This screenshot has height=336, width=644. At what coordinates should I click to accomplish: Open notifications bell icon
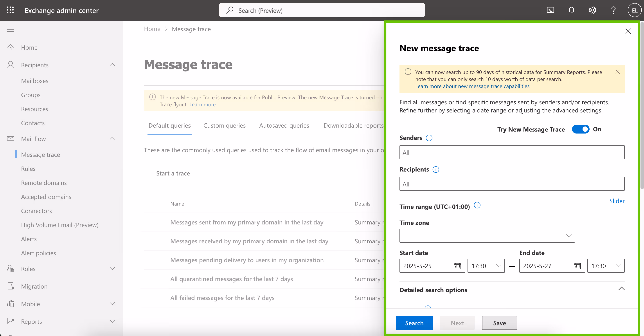point(571,10)
